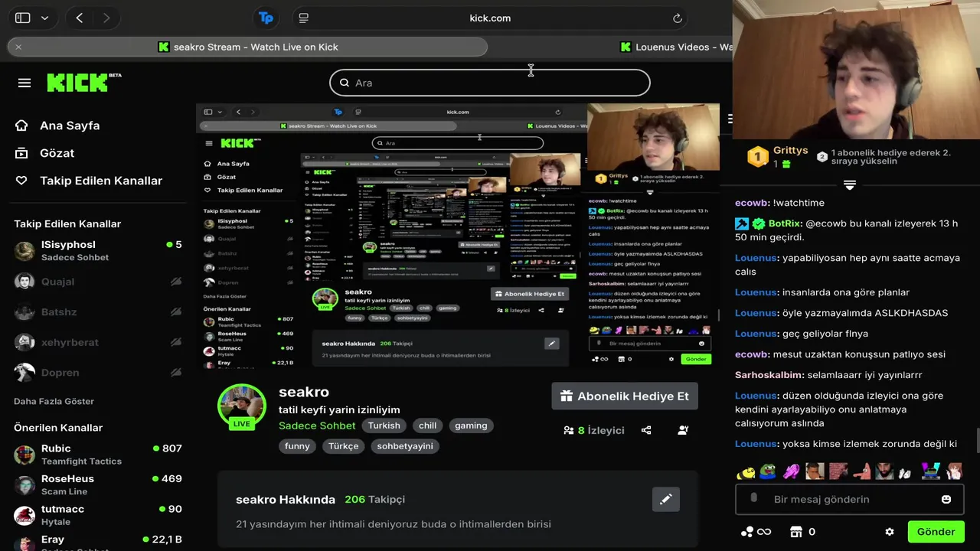Viewport: 980px width, 551px height.
Task: Insert the white hands clap emote
Action: tap(906, 473)
